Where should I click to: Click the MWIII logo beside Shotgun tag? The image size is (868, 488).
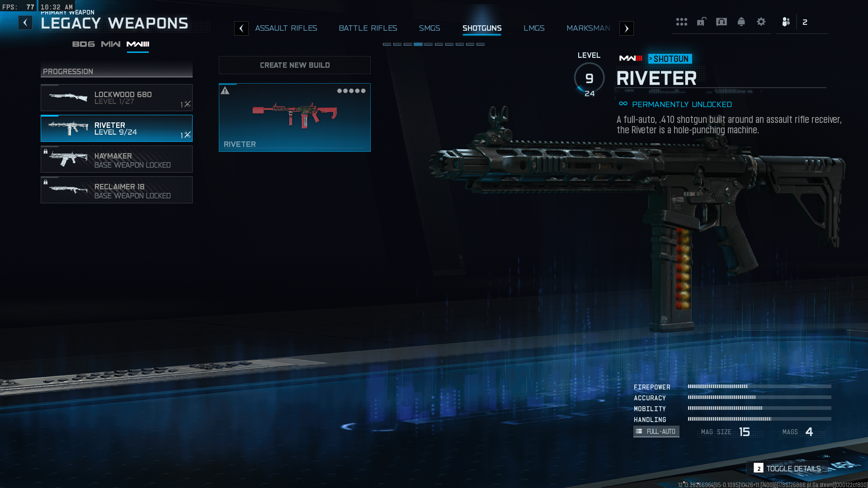point(631,58)
